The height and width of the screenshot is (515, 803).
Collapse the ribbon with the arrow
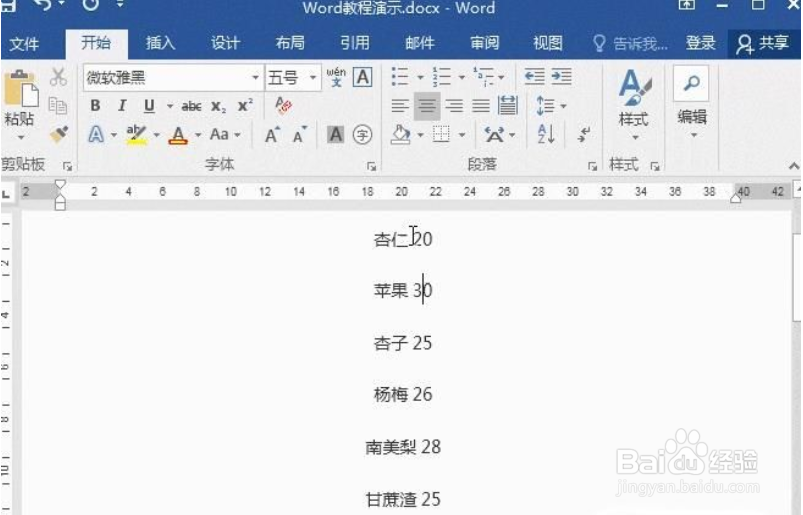[793, 166]
